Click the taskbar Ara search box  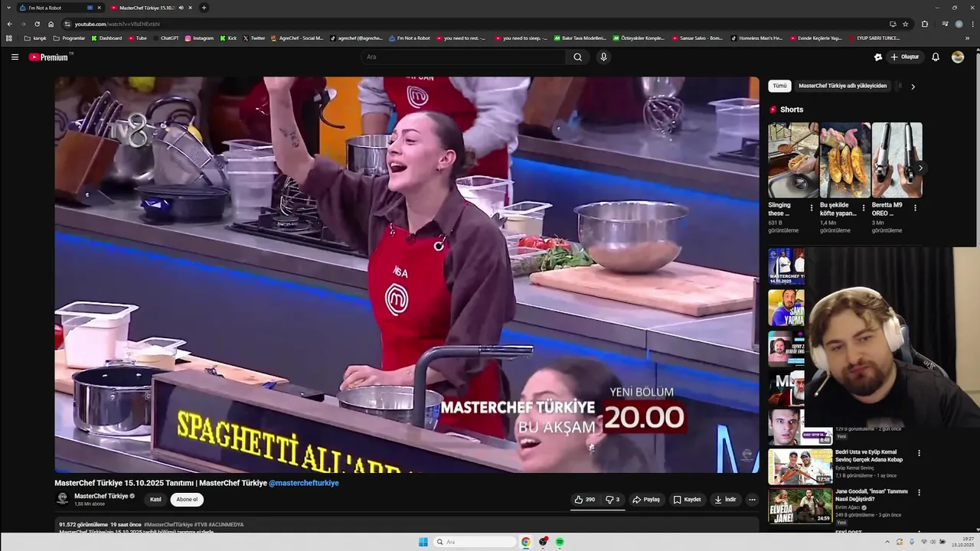(x=475, y=542)
